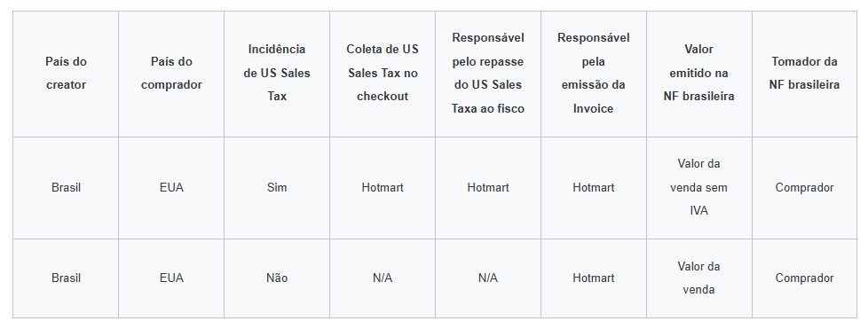This screenshot has width=868, height=329.
Task: Click 'Comprador' in the first data row
Action: pyautogui.click(x=804, y=188)
